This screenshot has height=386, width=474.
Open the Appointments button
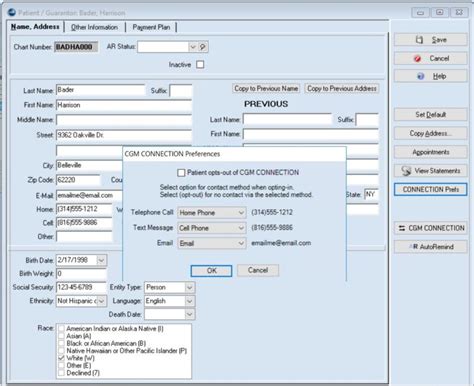point(430,152)
